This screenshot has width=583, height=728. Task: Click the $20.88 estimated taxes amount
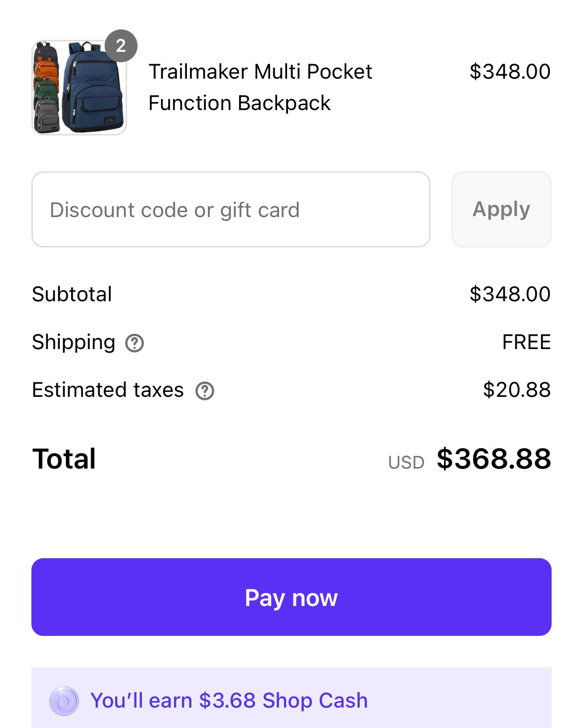click(517, 390)
